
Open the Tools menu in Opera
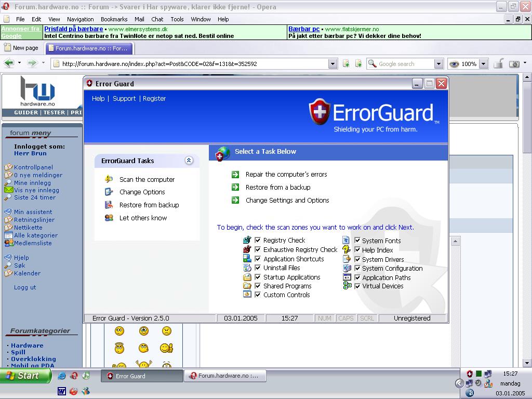click(x=177, y=19)
